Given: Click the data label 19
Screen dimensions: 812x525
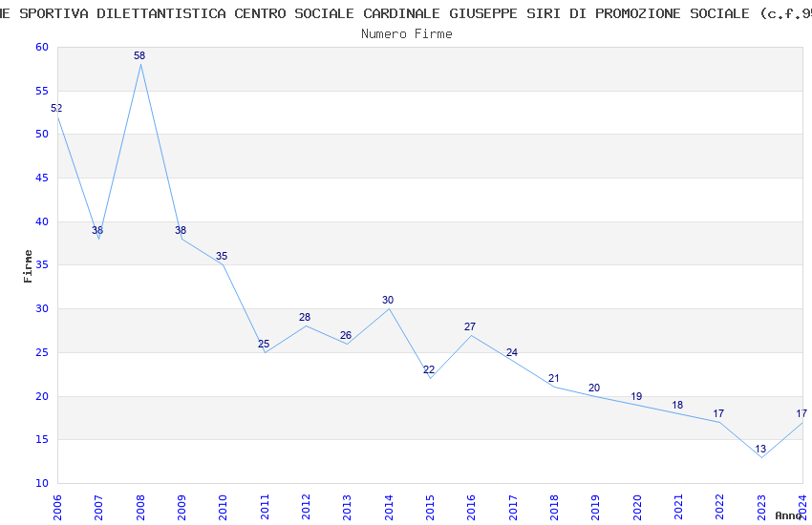Looking at the screenshot, I should click(636, 396).
